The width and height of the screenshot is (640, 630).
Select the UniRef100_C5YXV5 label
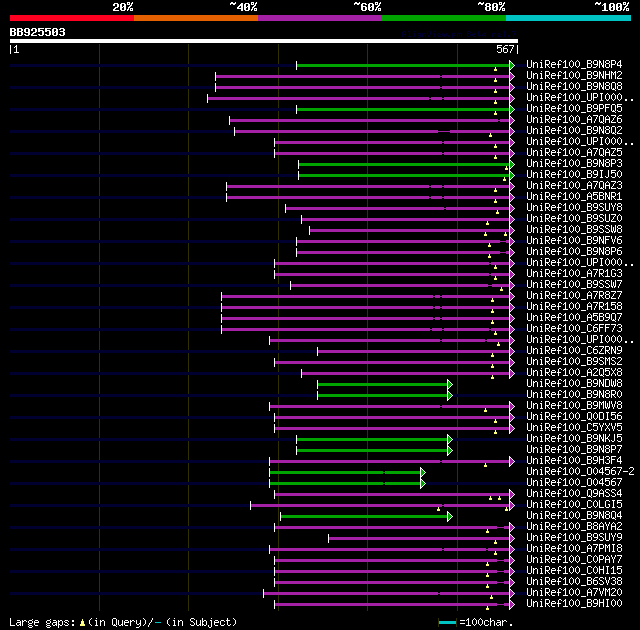point(574,428)
